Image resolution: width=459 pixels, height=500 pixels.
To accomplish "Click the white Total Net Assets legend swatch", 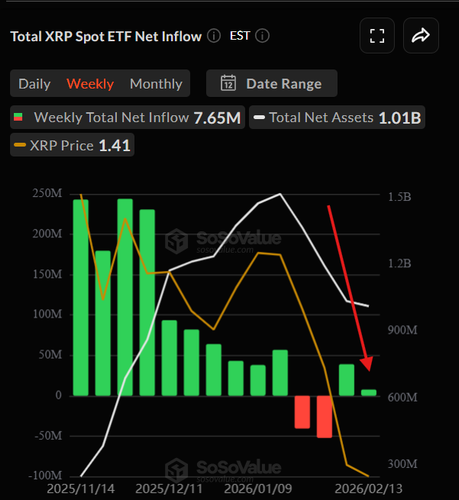I will click(x=259, y=117).
